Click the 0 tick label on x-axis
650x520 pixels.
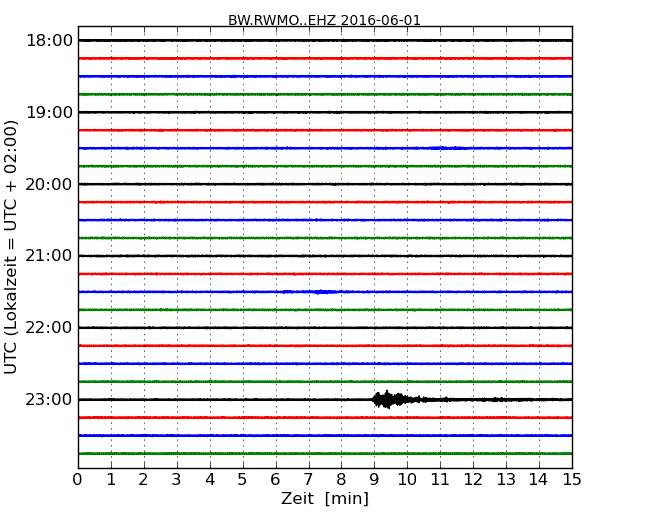[x=78, y=480]
